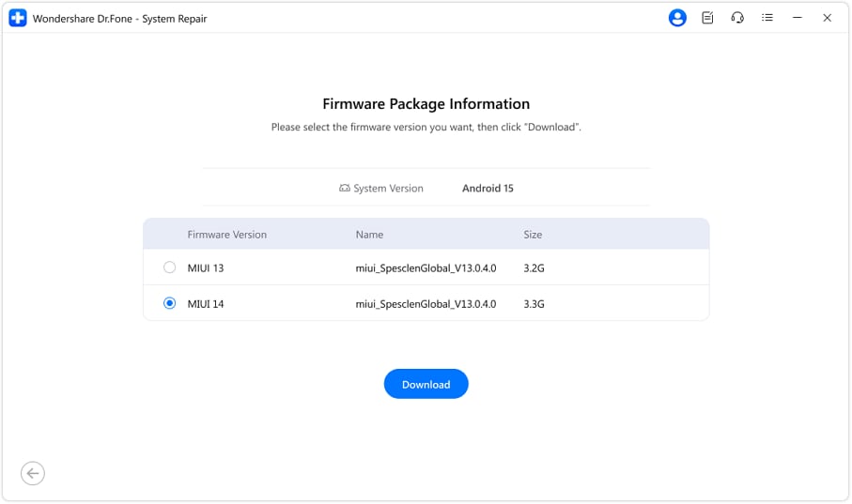The height and width of the screenshot is (504, 852).
Task: Open the user account profile icon
Action: [x=677, y=18]
